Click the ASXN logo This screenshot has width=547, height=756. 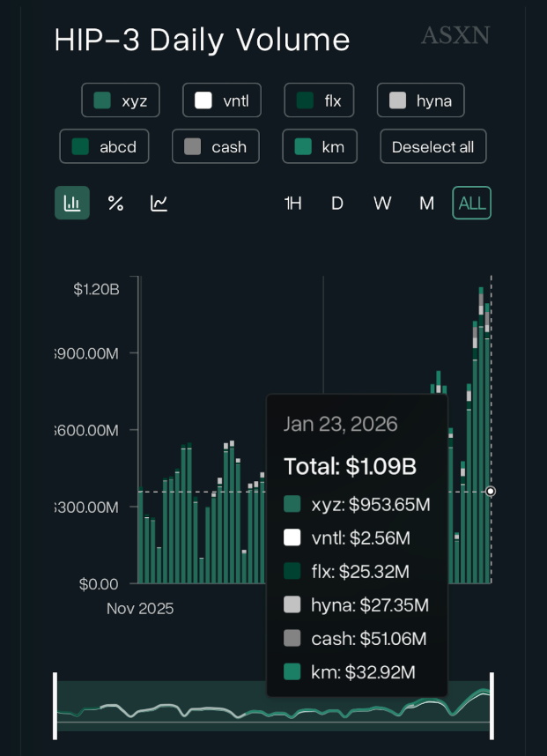pyautogui.click(x=455, y=36)
